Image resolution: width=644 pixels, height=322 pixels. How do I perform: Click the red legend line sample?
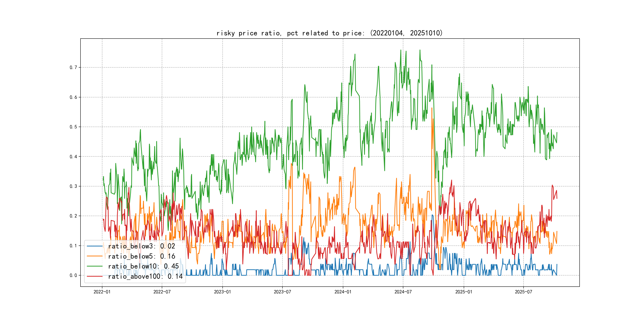[x=94, y=276]
